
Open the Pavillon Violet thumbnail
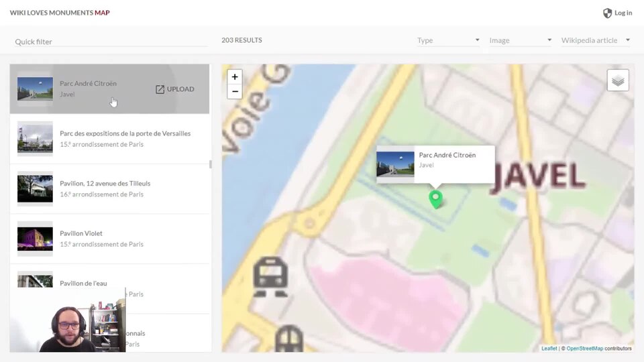(35, 239)
